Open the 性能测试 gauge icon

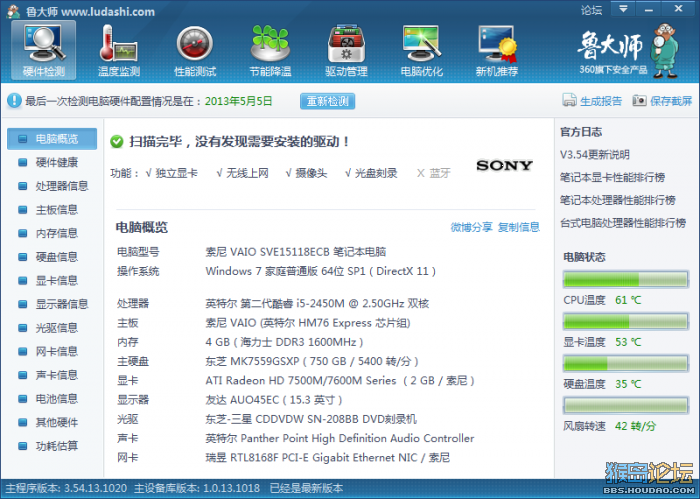point(195,50)
